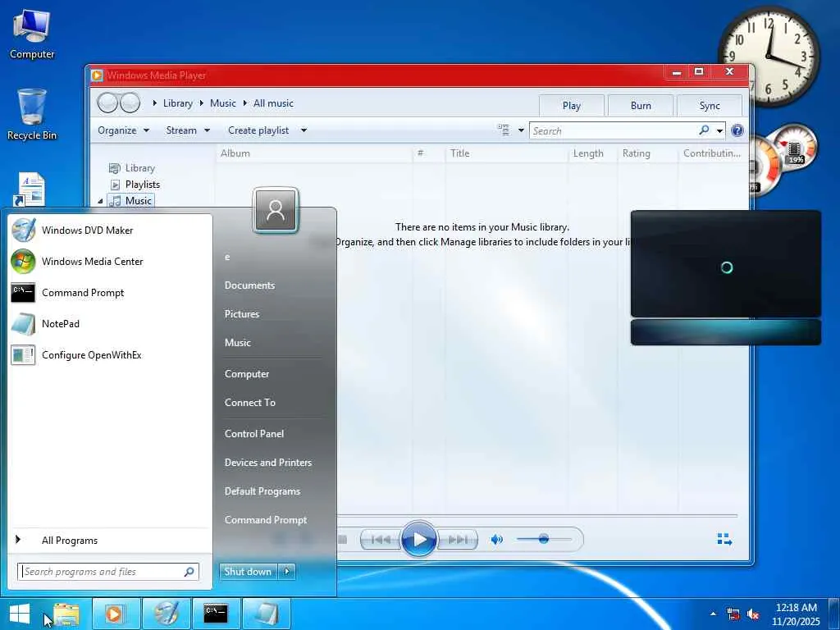Viewport: 840px width, 630px height.
Task: Click the user account picture in Start menu
Action: tap(276, 210)
